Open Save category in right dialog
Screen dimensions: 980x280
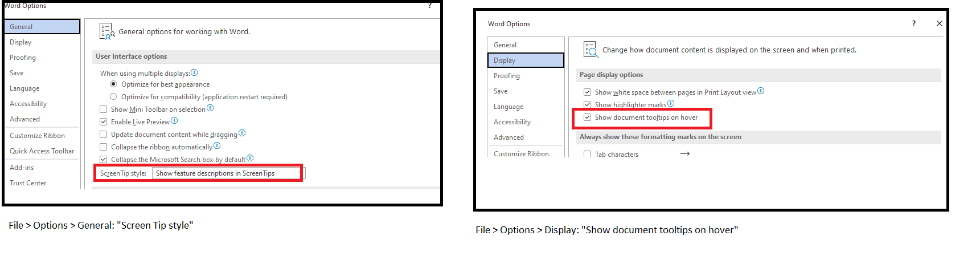526,91
